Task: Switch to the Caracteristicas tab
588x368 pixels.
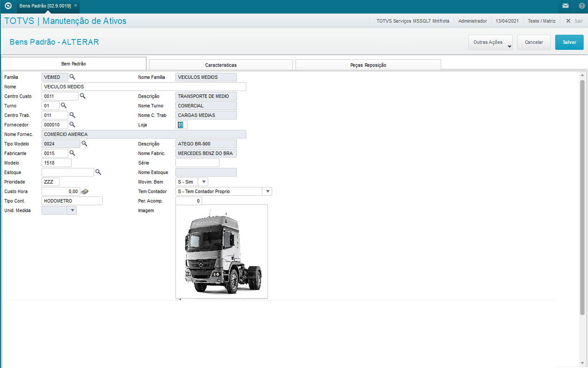Action: [x=220, y=65]
